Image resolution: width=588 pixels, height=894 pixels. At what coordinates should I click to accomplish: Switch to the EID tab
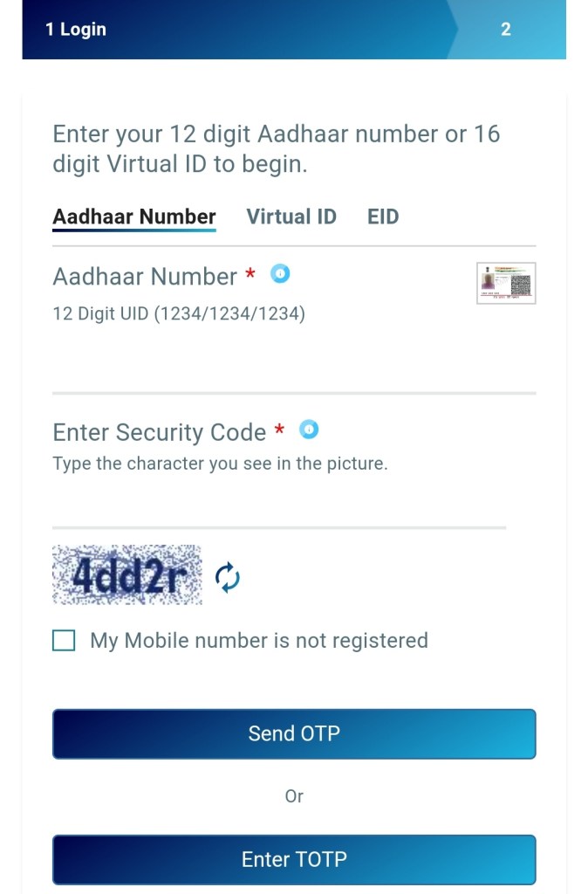(383, 217)
